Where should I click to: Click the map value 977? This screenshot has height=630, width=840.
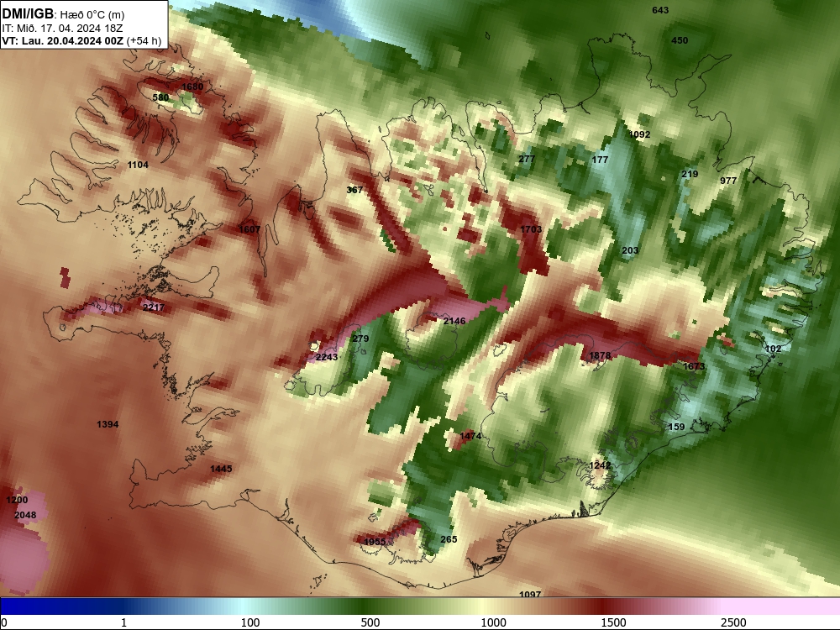pos(728,181)
